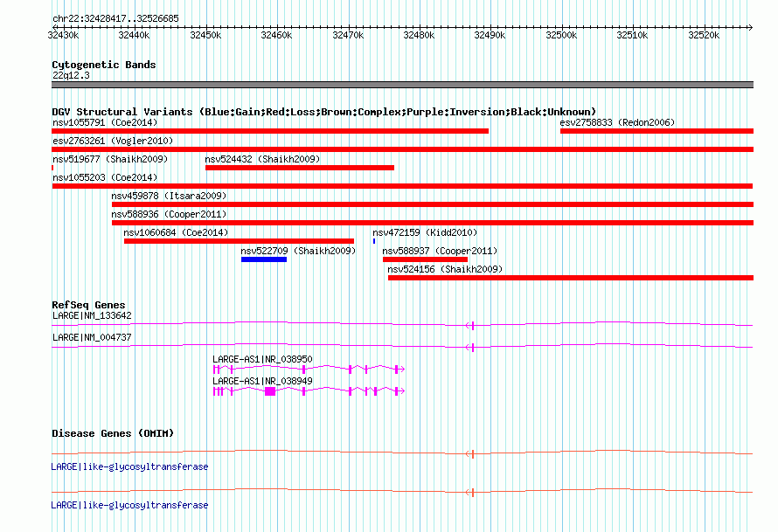Click the blue nsv522709 gain bar
The width and height of the screenshot is (778, 532).
pyautogui.click(x=264, y=259)
